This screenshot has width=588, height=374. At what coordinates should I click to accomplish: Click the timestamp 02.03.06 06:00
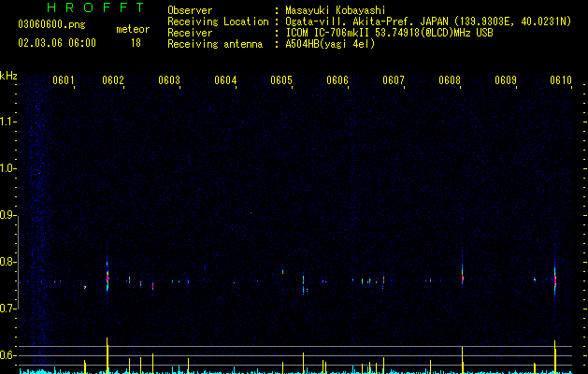pyautogui.click(x=57, y=43)
